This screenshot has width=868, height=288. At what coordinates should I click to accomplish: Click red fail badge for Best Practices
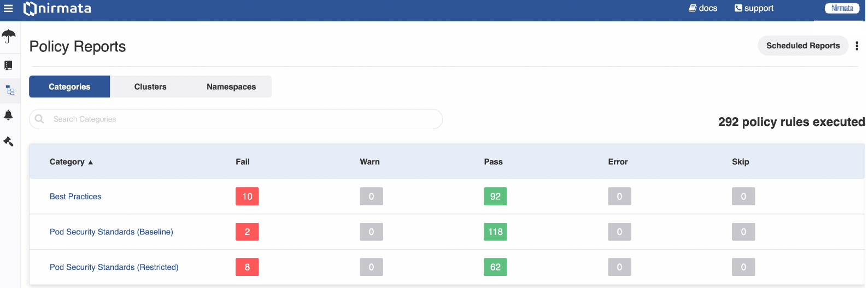tap(247, 196)
